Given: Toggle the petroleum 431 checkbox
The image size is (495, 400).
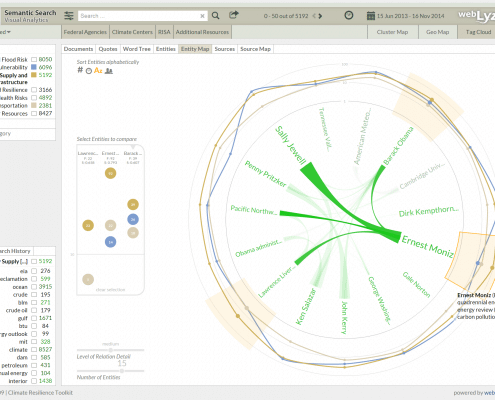Looking at the screenshot, I should (x=34, y=365).
